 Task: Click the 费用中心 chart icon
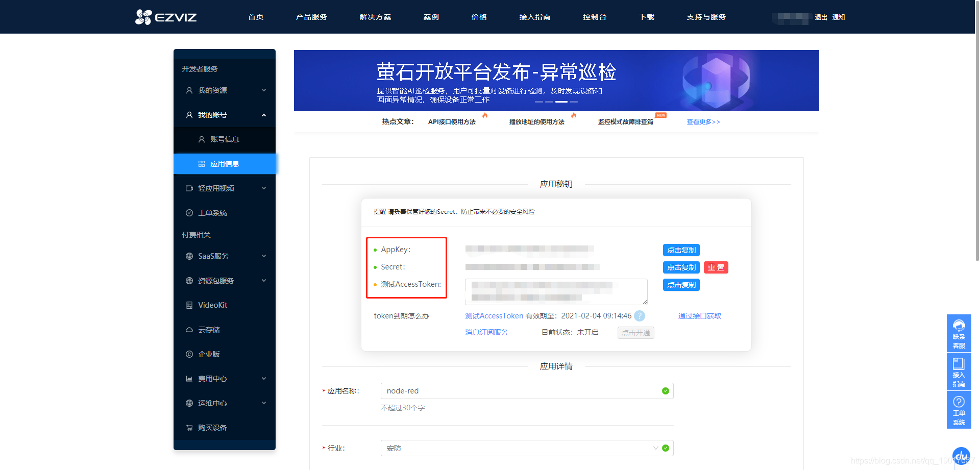click(x=189, y=379)
